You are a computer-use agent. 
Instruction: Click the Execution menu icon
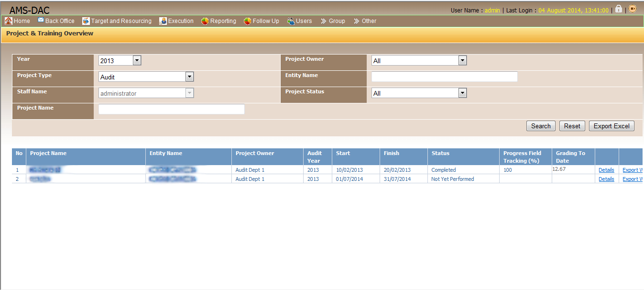tap(163, 21)
